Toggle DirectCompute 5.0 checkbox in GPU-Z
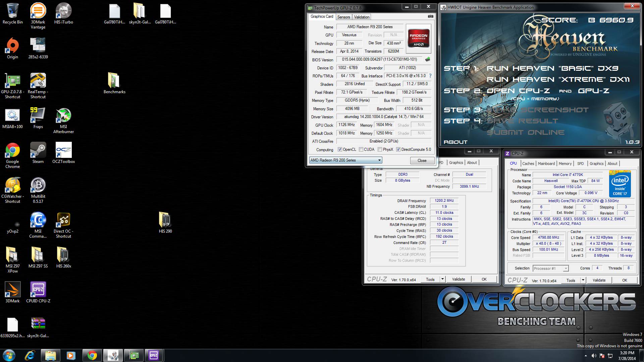This screenshot has width=644, height=362. [398, 149]
